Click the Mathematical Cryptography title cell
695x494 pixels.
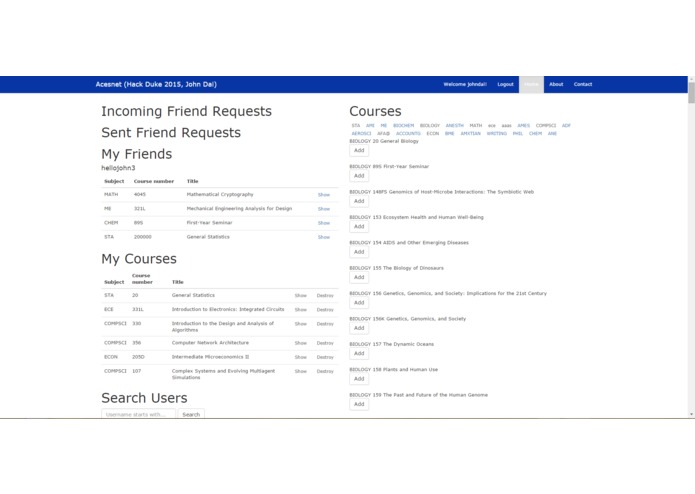[220, 194]
